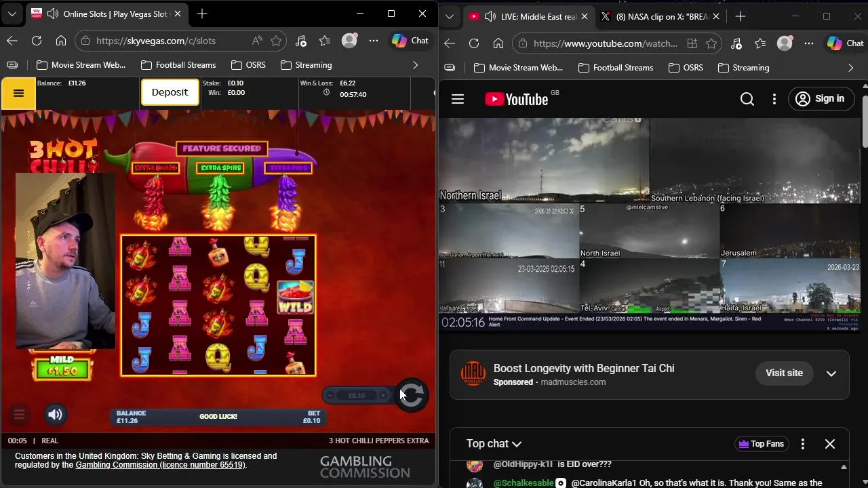Open bookmarks bar left icon in YouTube window
868x488 pixels.
coord(450,68)
